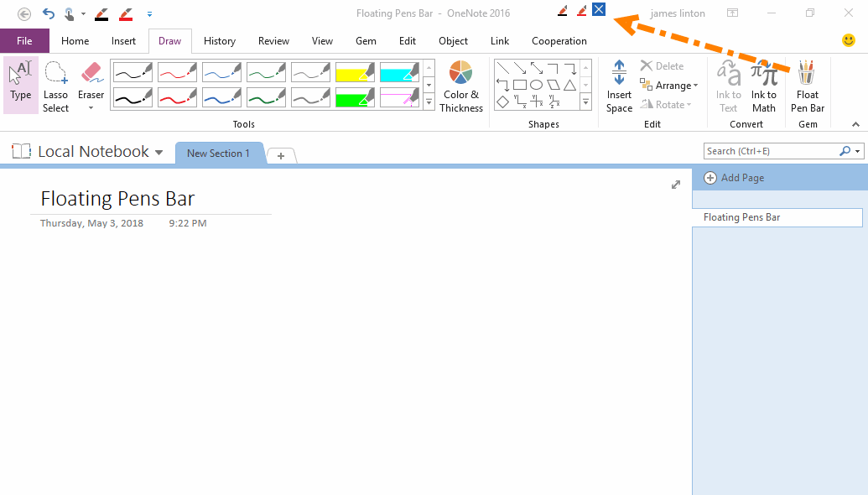The width and height of the screenshot is (868, 495).
Task: Click the smiley feedback icon
Action: click(x=848, y=40)
